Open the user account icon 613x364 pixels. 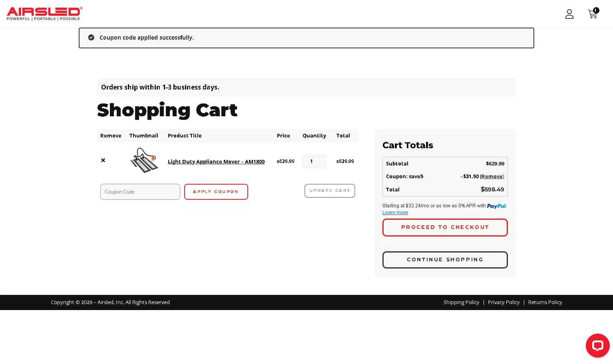tap(569, 14)
